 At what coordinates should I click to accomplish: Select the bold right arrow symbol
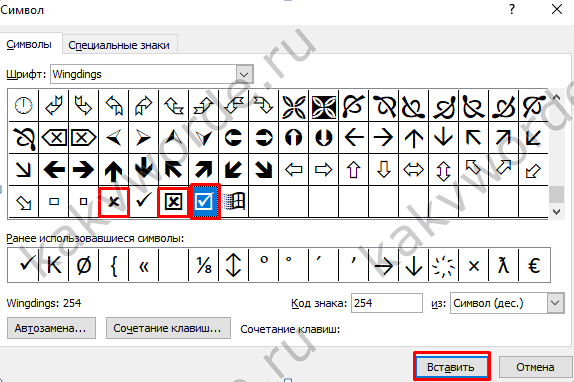(x=84, y=170)
